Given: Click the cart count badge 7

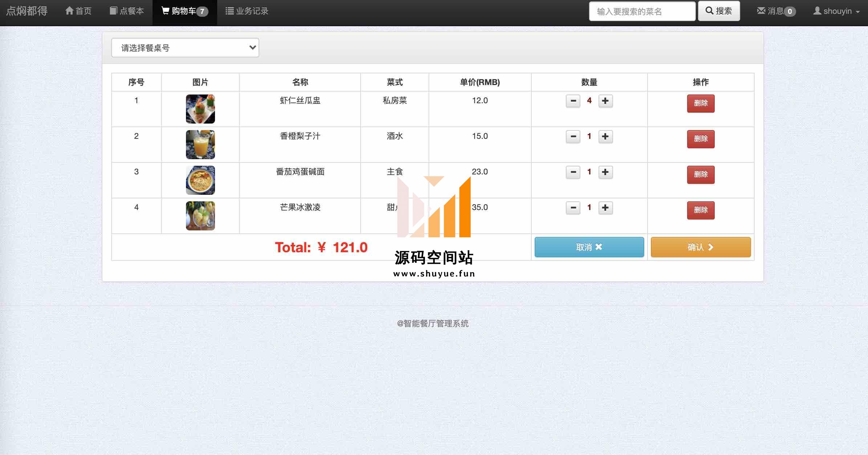Looking at the screenshot, I should pos(202,12).
